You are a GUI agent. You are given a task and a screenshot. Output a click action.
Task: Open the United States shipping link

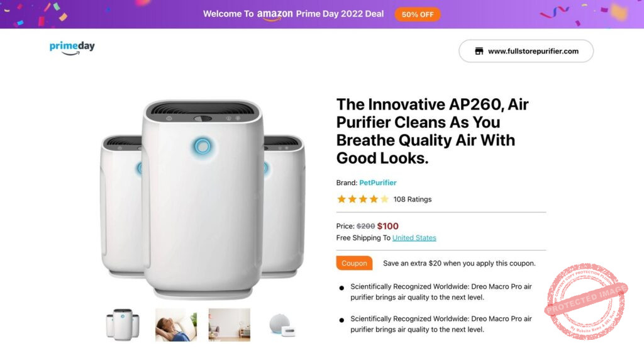pyautogui.click(x=414, y=237)
